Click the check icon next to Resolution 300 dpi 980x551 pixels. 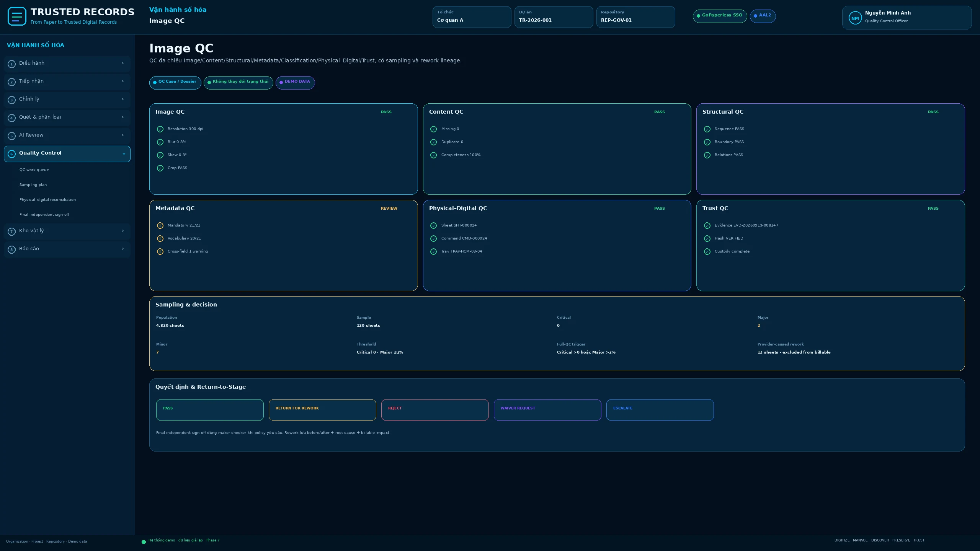click(x=160, y=129)
